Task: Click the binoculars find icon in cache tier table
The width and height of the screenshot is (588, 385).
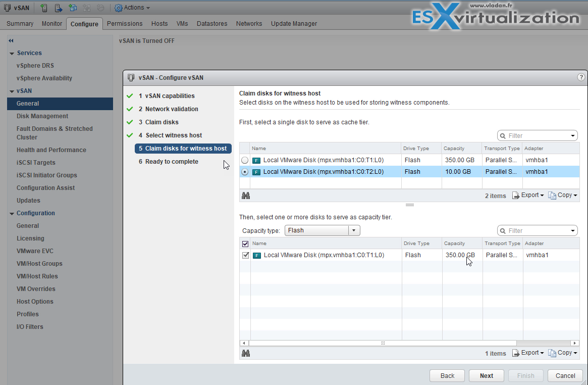Action: [x=246, y=196]
